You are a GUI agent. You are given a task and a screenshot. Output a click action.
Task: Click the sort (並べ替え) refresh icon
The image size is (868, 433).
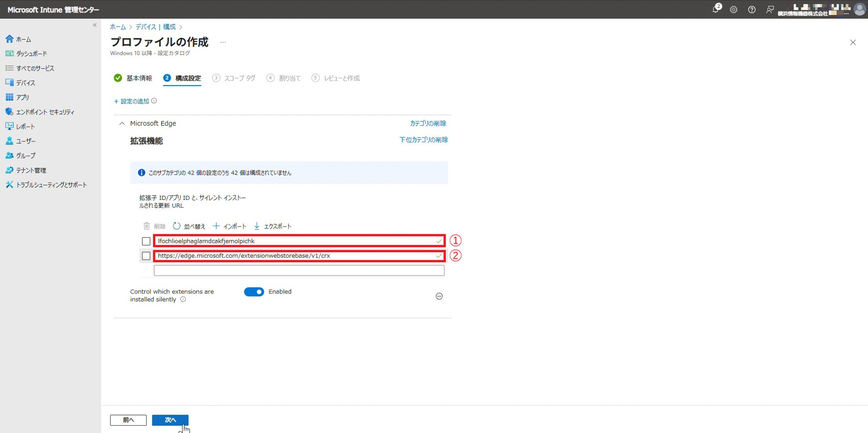point(176,226)
